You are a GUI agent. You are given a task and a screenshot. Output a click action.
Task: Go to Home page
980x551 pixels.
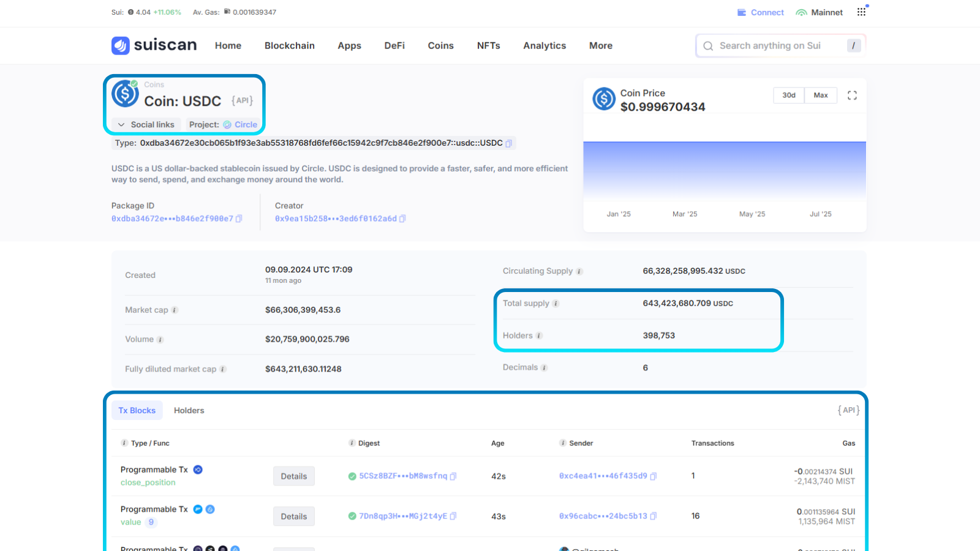[228, 46]
